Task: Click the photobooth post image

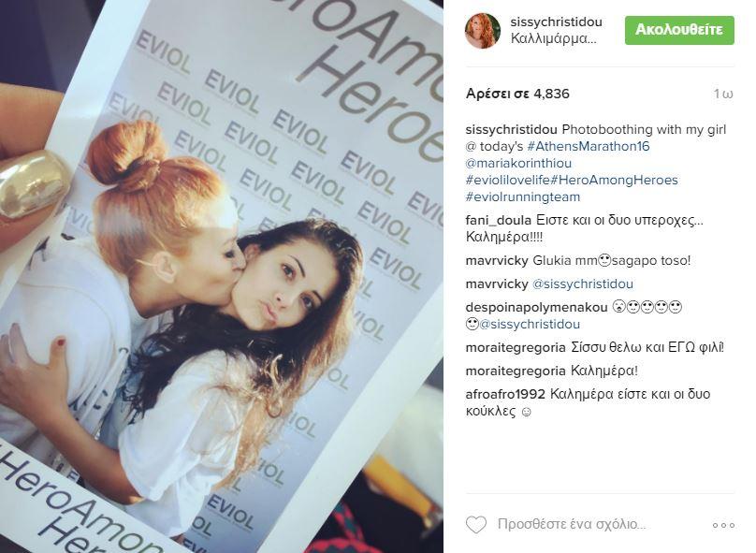Action: [222, 276]
